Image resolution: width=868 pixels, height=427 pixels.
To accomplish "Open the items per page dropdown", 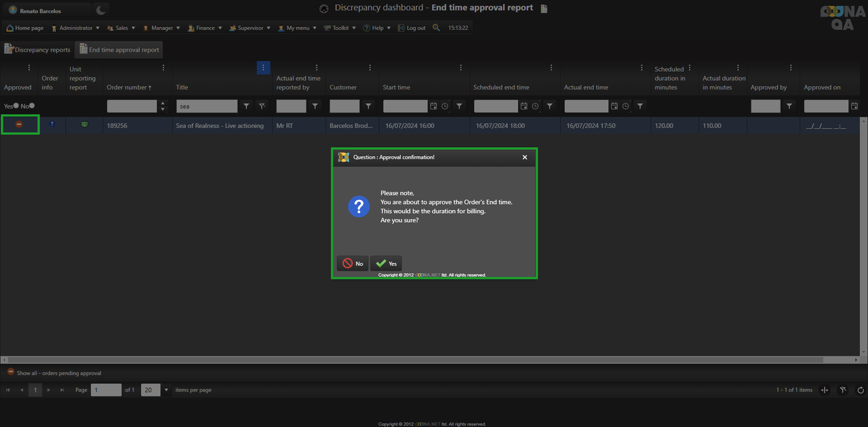I will coord(166,390).
